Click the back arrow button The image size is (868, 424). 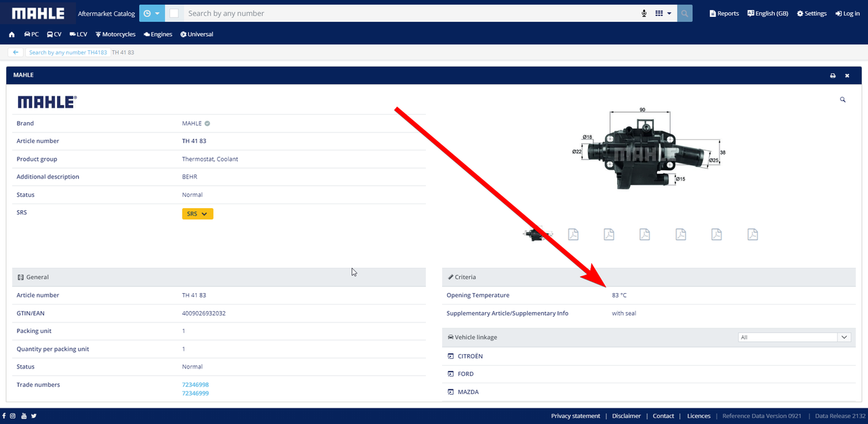[x=16, y=52]
